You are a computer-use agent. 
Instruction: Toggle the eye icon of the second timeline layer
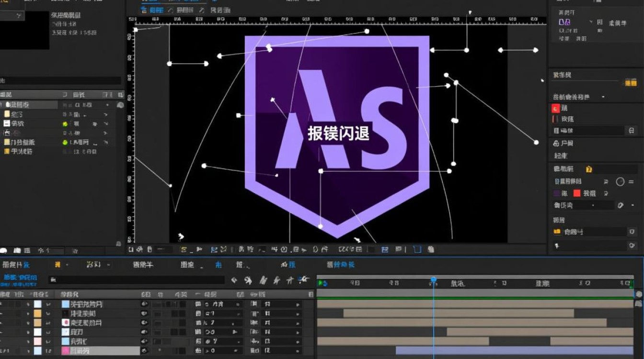click(x=144, y=314)
